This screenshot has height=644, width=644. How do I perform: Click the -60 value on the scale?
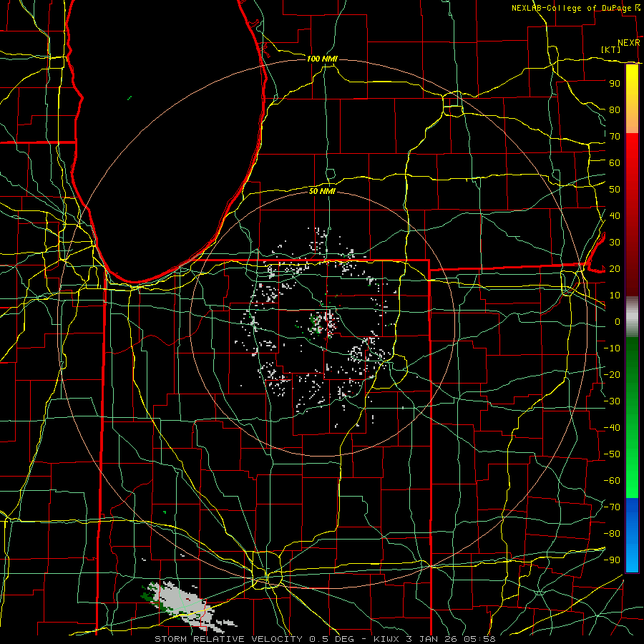[x=612, y=481]
